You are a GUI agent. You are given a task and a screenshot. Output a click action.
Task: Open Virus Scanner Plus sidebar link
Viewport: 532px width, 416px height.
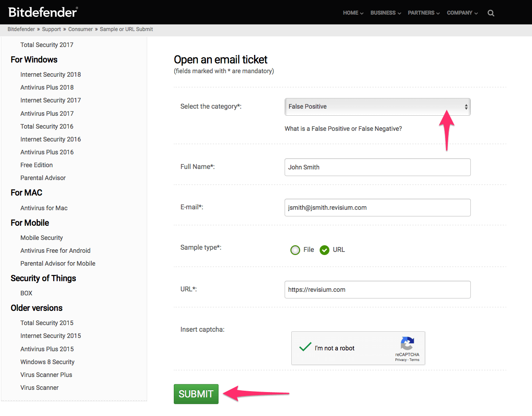click(x=46, y=375)
